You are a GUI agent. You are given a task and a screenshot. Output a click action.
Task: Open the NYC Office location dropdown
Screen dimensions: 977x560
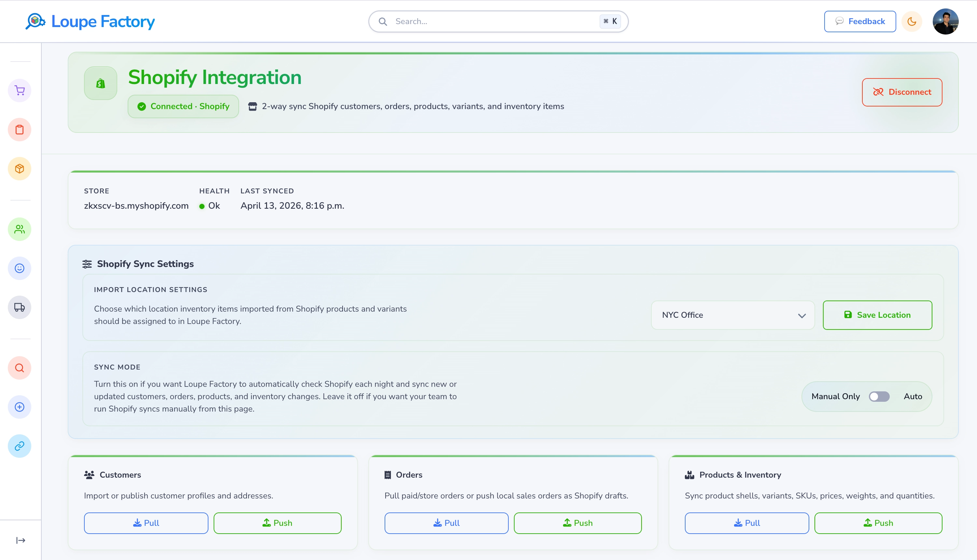[733, 315]
